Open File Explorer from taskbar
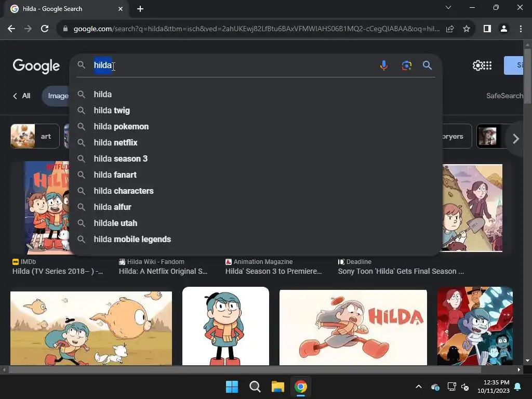Viewport: 532px width, 399px height. pyautogui.click(x=277, y=387)
